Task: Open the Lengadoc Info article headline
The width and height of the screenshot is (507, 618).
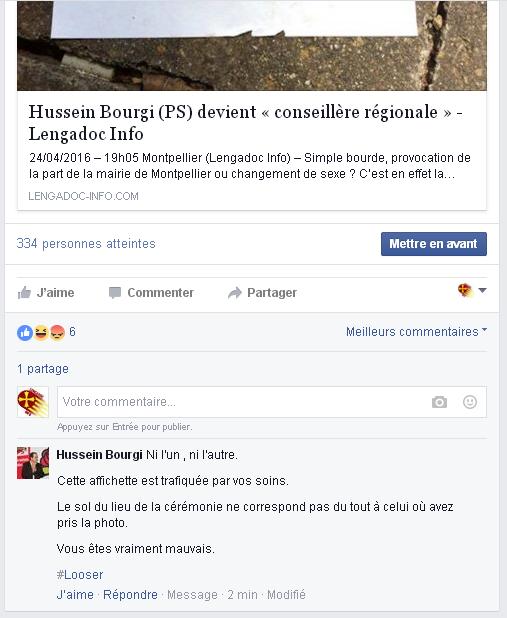Action: click(246, 123)
